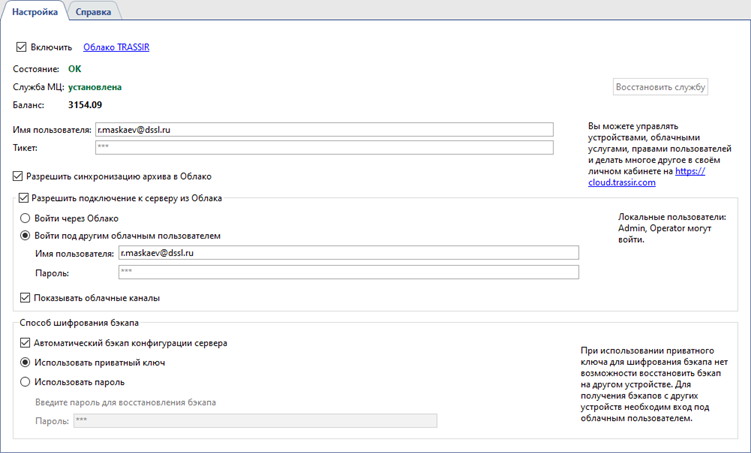Click the Восстановить службу button
Viewport: 751px width, 453px height.
660,87
